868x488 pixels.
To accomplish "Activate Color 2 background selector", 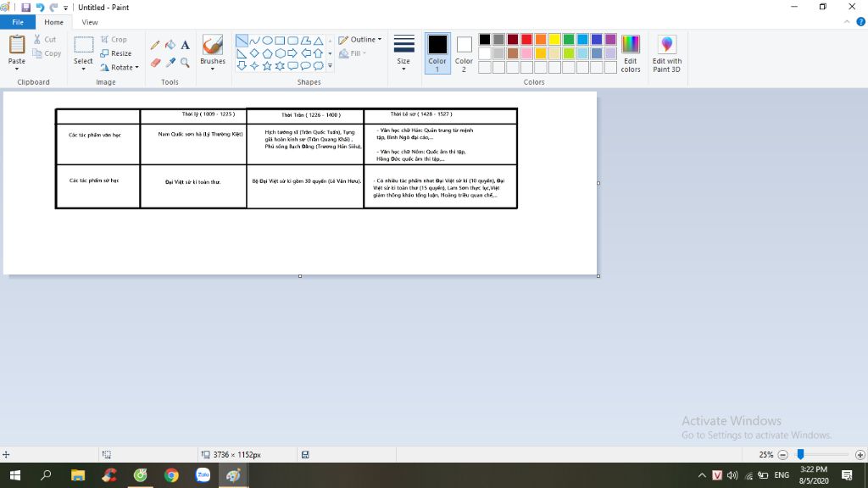I will pyautogui.click(x=464, y=53).
